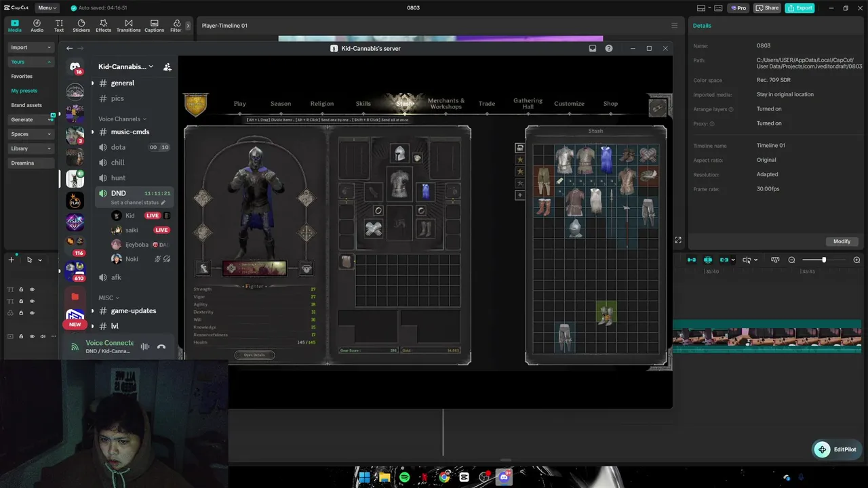
Task: Adjust the timeline zoom slider handle
Action: [x=824, y=260]
